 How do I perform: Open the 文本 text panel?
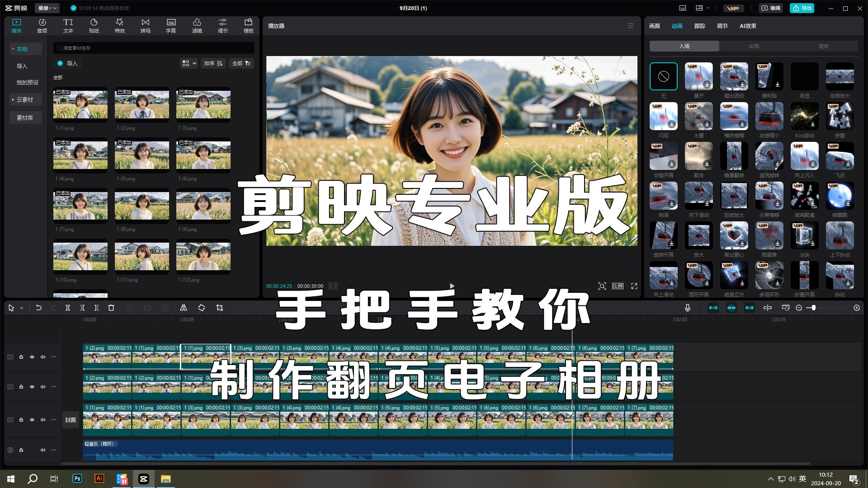click(68, 26)
